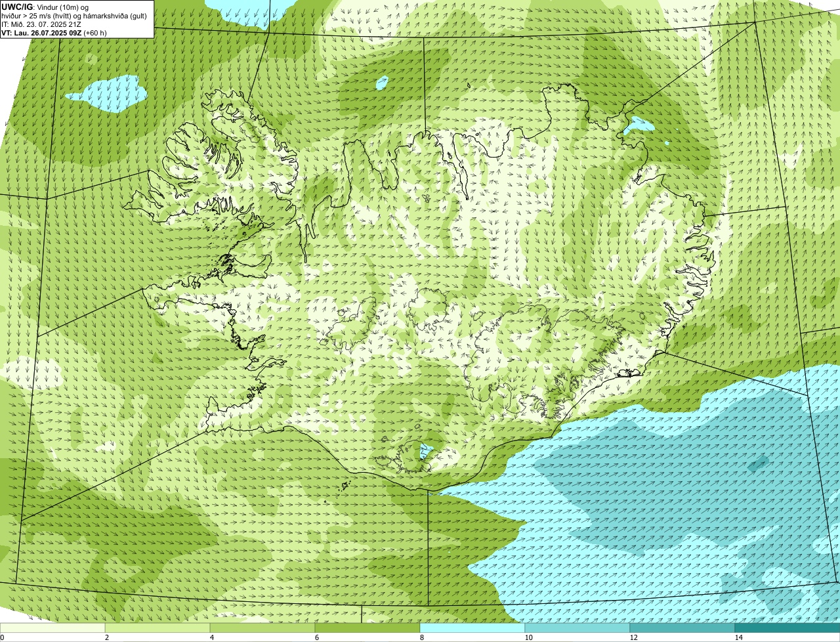Click the 10–12 m/s turquoise legend color
Screen dimensions: 840x642
click(x=577, y=628)
